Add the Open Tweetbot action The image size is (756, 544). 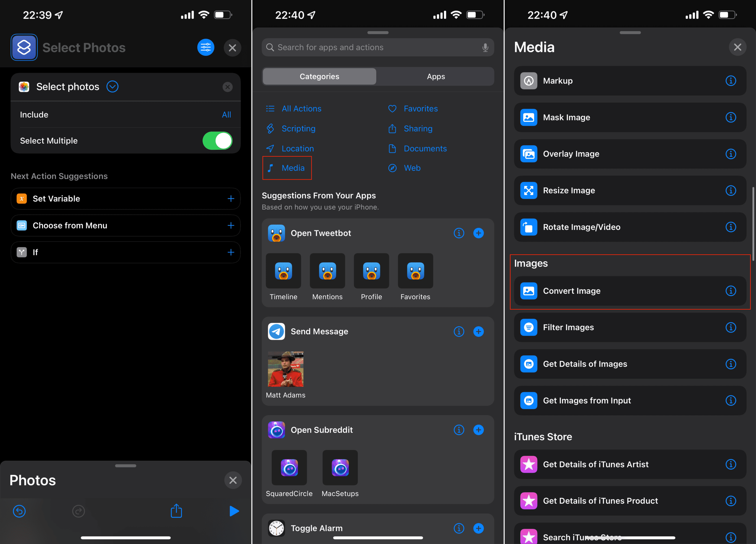[x=478, y=233]
